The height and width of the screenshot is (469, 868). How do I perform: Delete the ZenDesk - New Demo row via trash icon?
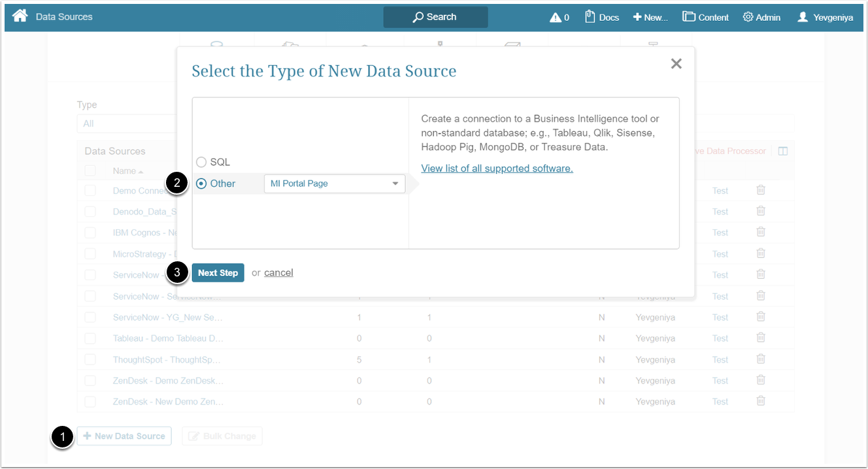(761, 401)
